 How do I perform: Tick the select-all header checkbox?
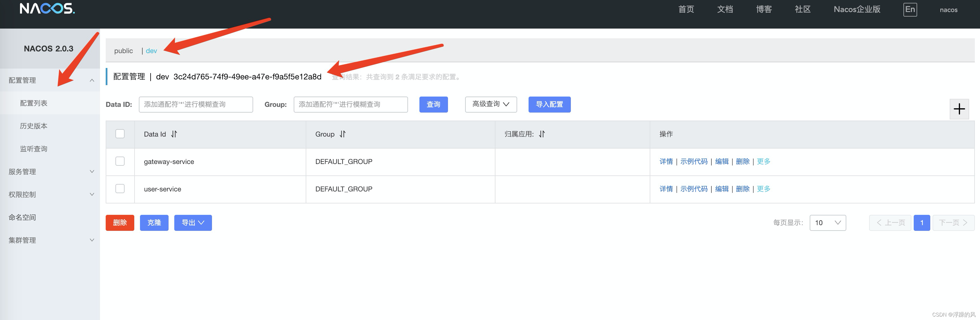(120, 133)
